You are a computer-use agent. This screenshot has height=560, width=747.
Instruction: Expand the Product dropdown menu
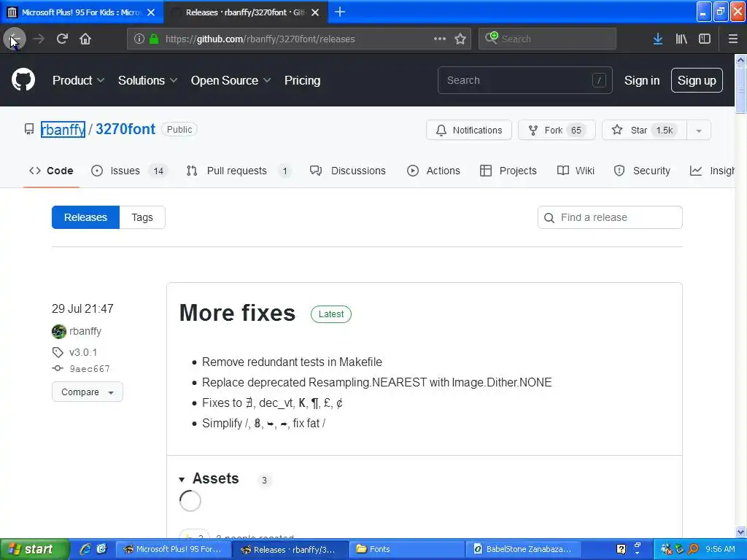[78, 80]
